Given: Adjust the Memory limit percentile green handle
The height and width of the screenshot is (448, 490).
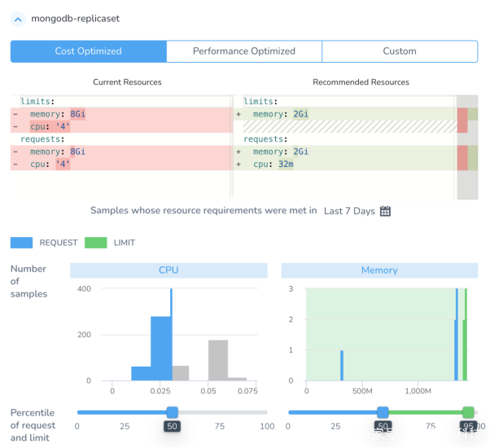Looking at the screenshot, I should [x=468, y=412].
